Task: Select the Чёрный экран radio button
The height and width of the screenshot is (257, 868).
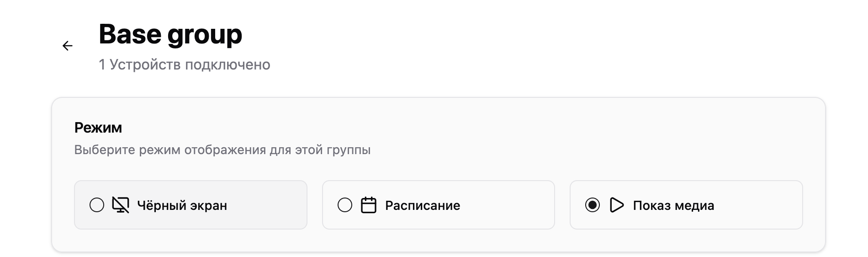Action: (97, 205)
